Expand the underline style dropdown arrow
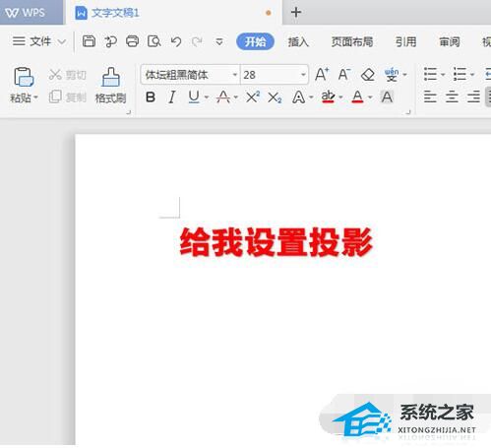491x448 pixels. (207, 97)
